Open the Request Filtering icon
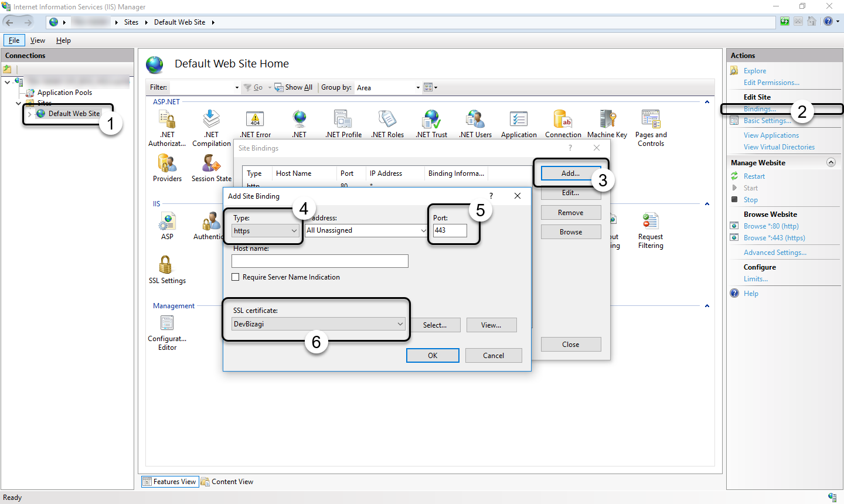This screenshot has height=504, width=844. tap(651, 222)
